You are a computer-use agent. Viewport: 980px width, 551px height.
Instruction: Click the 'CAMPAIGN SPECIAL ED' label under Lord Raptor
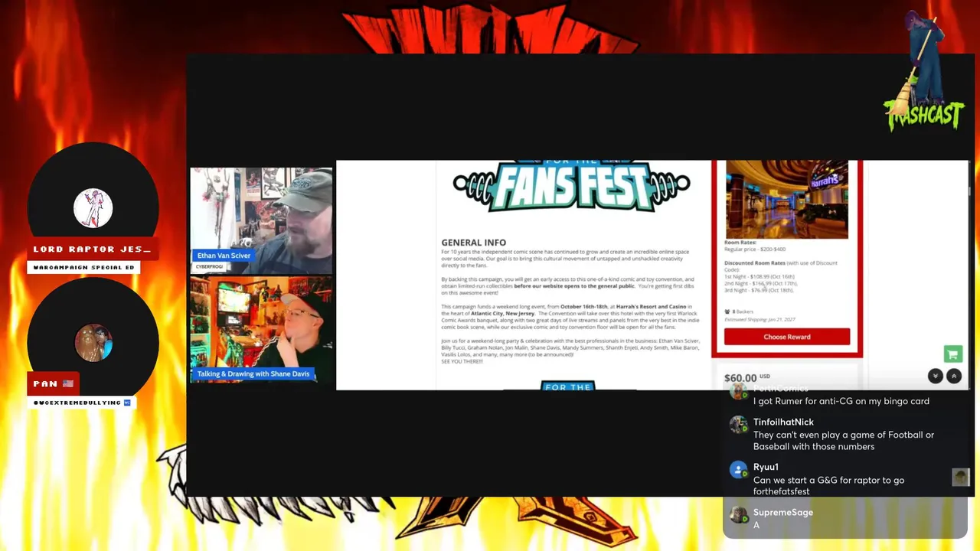(x=83, y=268)
